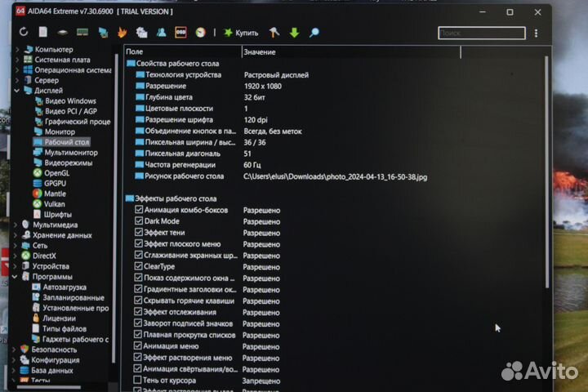
Task: Expand the Операционная система node
Action: click(17, 69)
